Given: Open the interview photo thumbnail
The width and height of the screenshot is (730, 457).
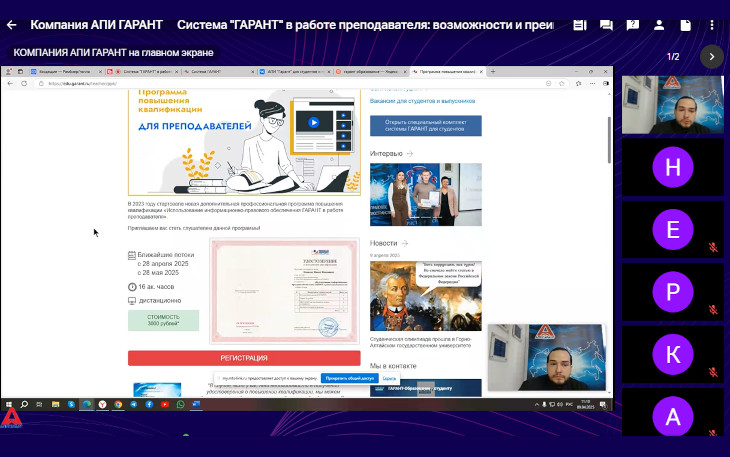Looking at the screenshot, I should [426, 195].
